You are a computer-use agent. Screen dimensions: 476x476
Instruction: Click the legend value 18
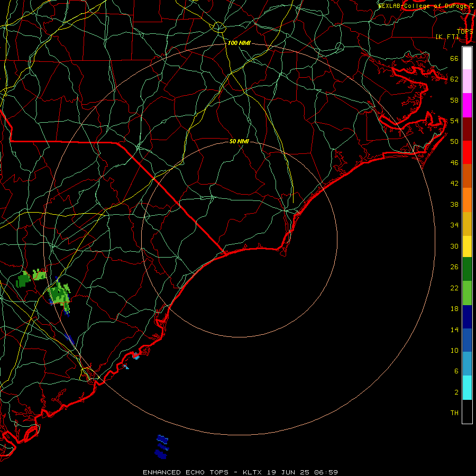[x=454, y=309]
